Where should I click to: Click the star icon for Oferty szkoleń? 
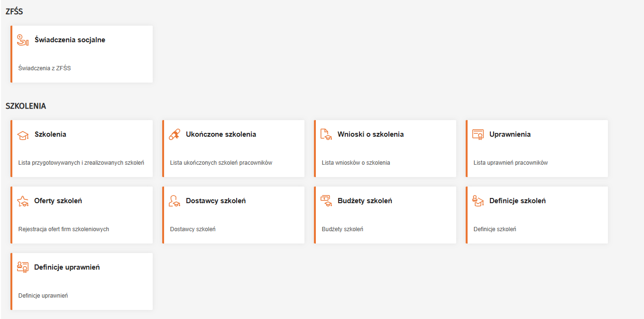pyautogui.click(x=23, y=201)
